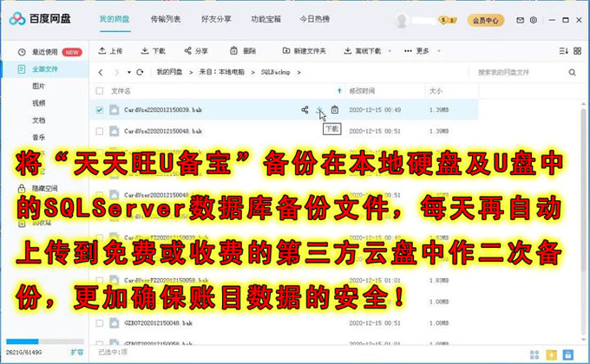
Task: Click the 文件名 column header
Action: tap(121, 91)
